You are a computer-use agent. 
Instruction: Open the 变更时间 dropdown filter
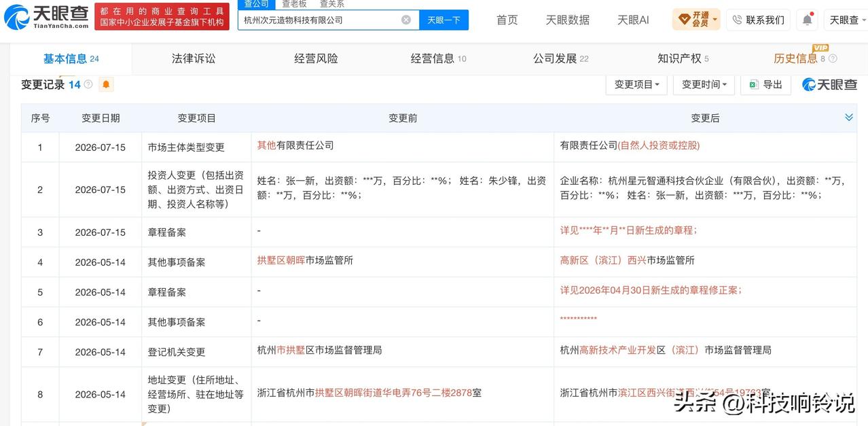click(x=704, y=85)
